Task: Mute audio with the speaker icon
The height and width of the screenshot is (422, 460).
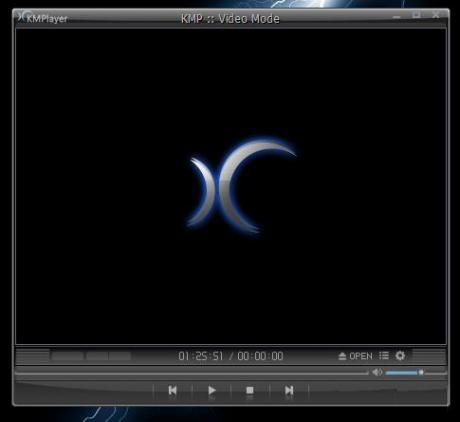Action: pos(377,372)
